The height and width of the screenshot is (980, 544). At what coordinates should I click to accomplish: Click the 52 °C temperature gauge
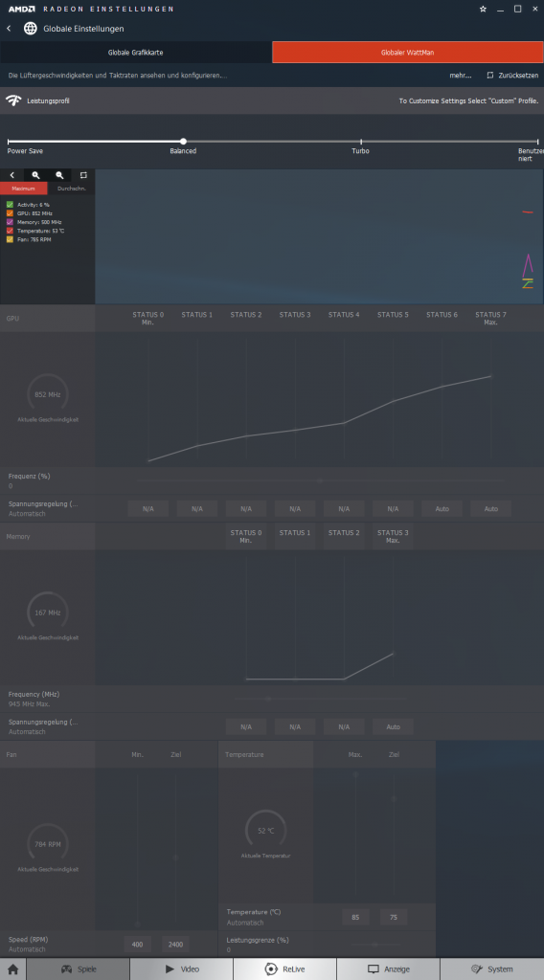click(265, 831)
